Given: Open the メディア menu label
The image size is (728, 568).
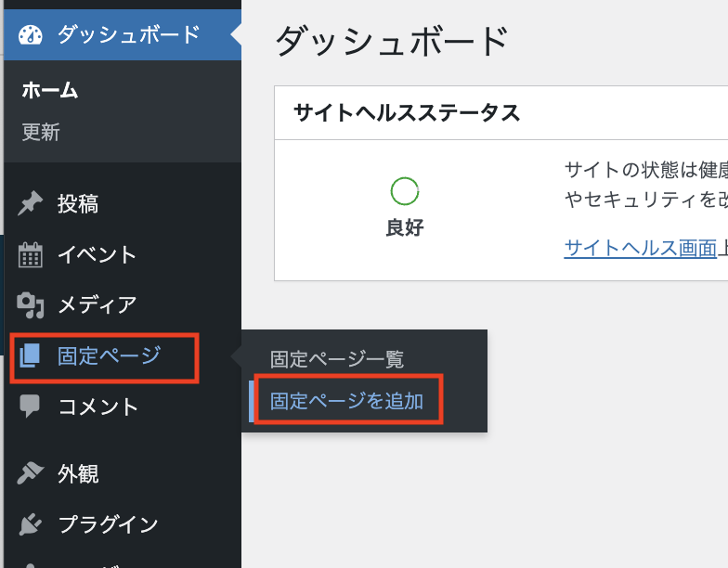Looking at the screenshot, I should [97, 304].
